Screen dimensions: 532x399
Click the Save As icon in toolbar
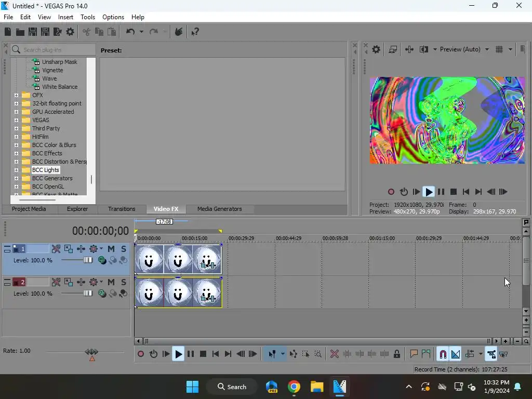click(x=45, y=32)
